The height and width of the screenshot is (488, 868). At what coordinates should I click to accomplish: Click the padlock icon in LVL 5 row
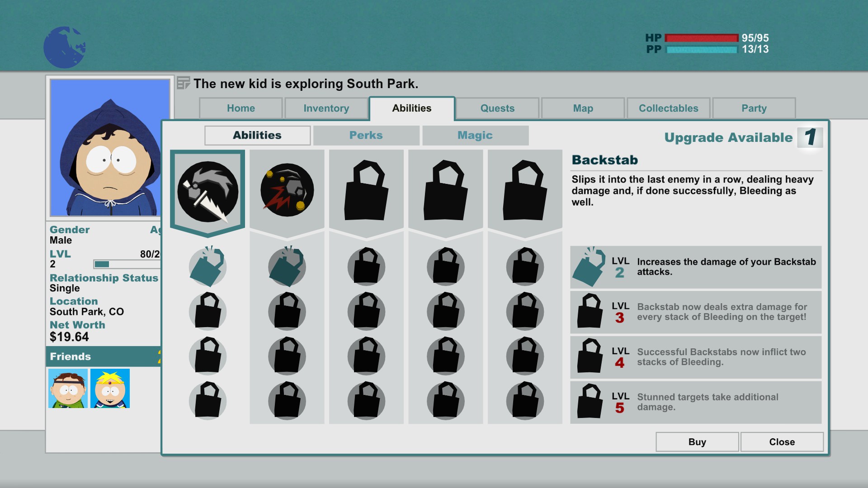pos(590,401)
